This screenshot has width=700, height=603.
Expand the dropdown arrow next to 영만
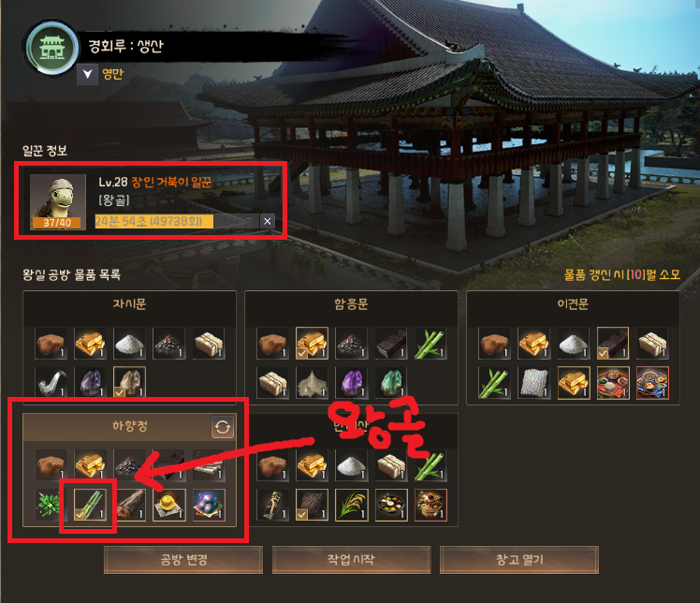(88, 74)
